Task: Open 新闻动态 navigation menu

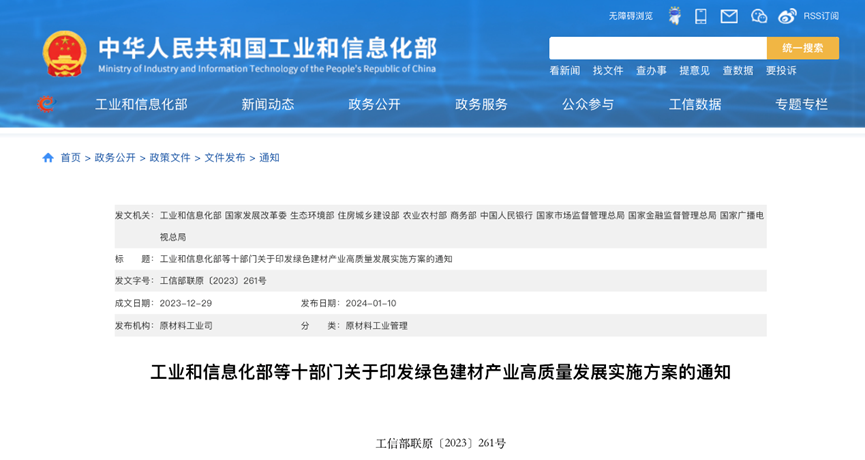Action: (268, 104)
